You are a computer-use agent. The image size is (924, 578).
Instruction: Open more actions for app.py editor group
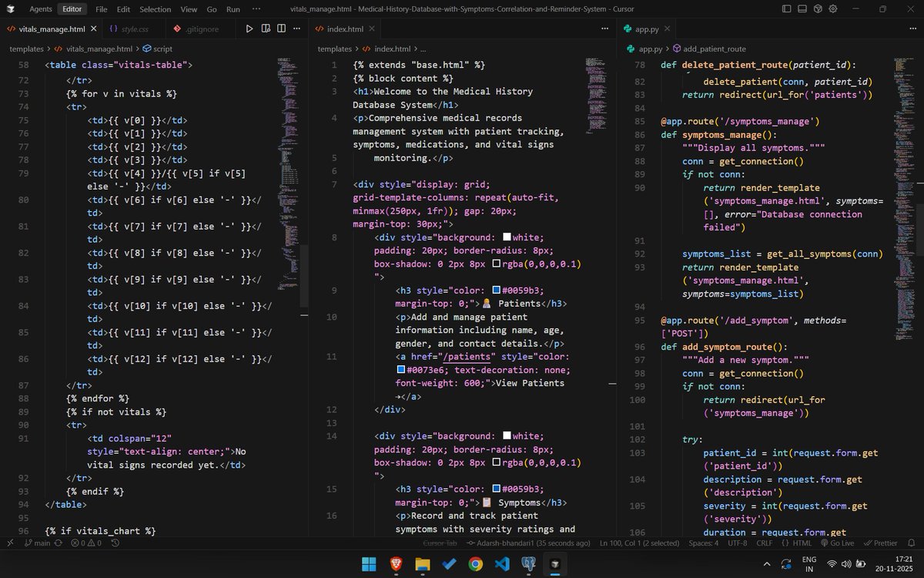point(912,29)
